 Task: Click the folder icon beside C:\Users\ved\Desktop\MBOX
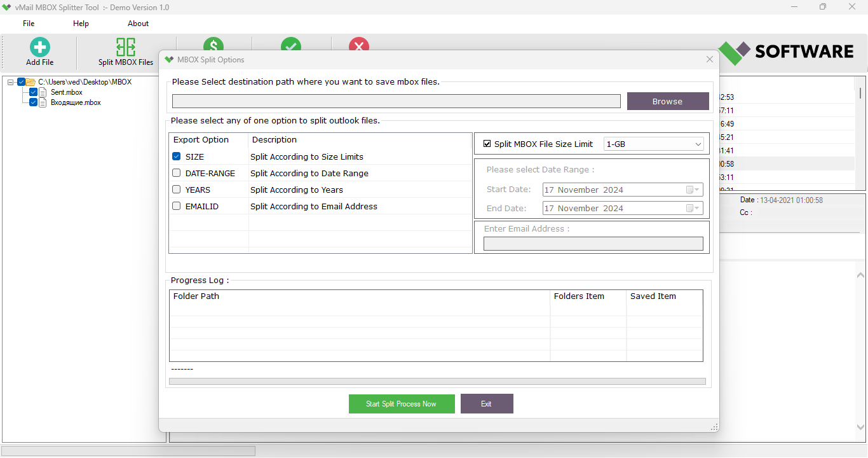pyautogui.click(x=31, y=82)
